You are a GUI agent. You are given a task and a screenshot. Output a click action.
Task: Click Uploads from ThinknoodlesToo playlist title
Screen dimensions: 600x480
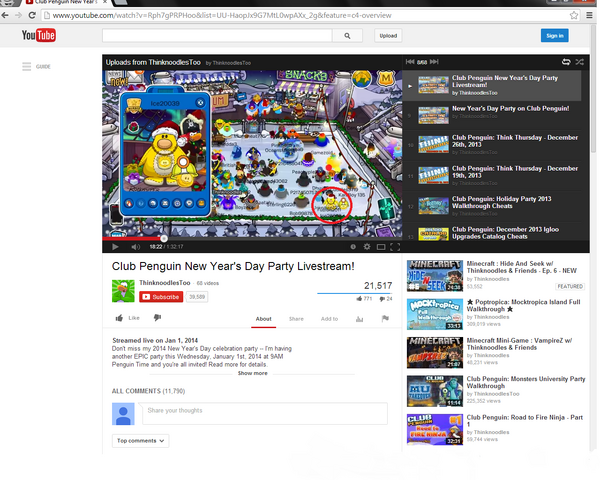coord(153,62)
